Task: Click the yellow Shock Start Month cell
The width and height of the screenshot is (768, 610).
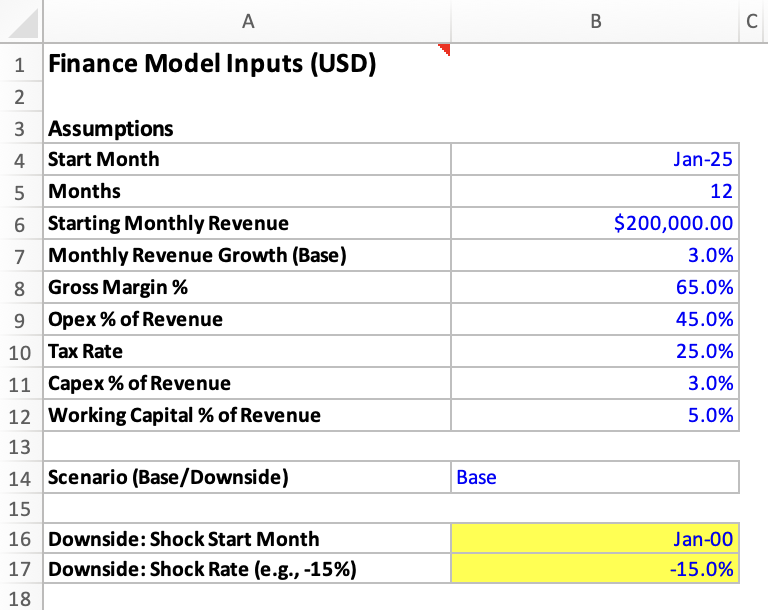Action: tap(595, 540)
